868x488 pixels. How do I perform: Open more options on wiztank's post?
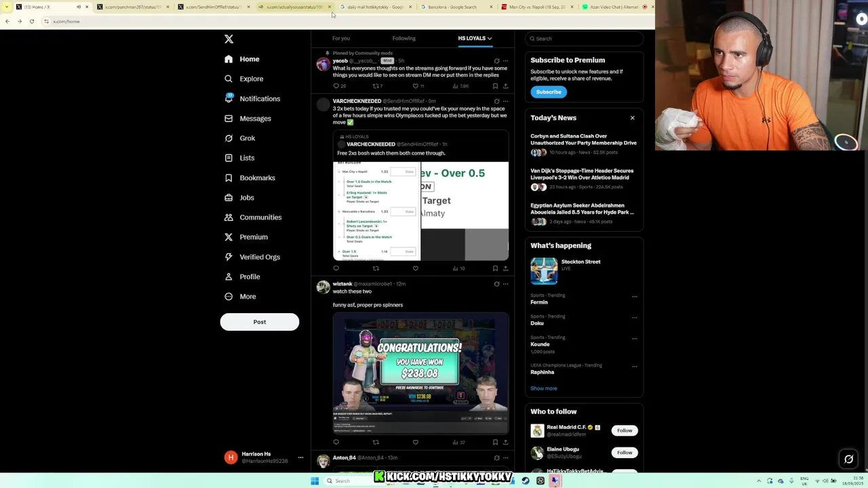pos(505,284)
